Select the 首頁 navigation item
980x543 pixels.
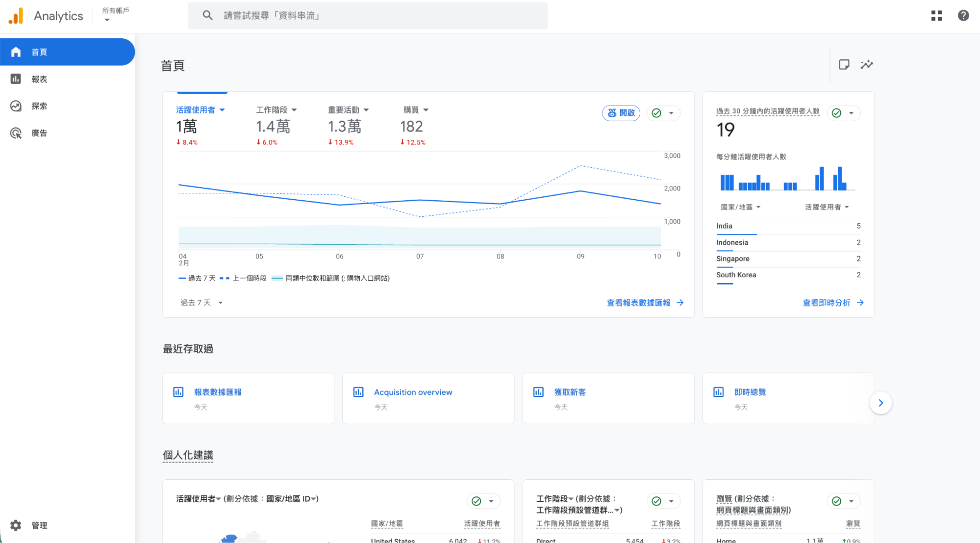tap(39, 52)
